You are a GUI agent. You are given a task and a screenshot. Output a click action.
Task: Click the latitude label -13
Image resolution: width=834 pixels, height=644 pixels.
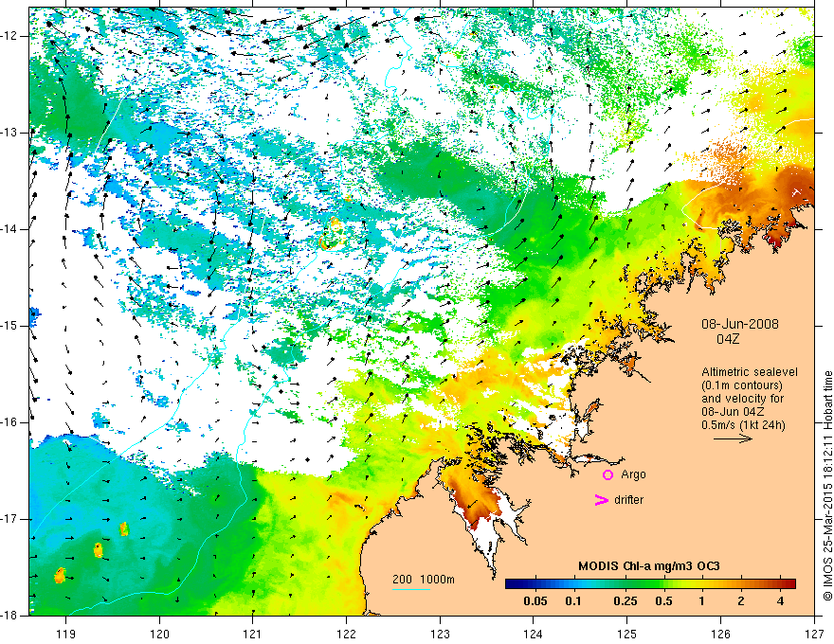click(x=9, y=133)
